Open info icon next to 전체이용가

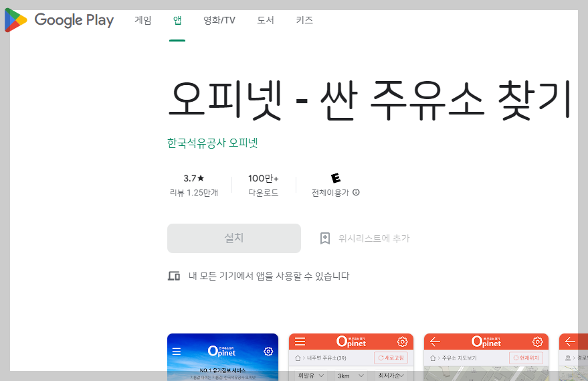click(x=357, y=192)
